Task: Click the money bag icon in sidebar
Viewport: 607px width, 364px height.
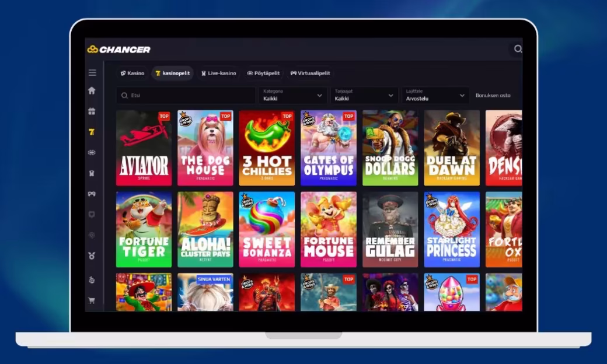Action: pyautogui.click(x=92, y=279)
